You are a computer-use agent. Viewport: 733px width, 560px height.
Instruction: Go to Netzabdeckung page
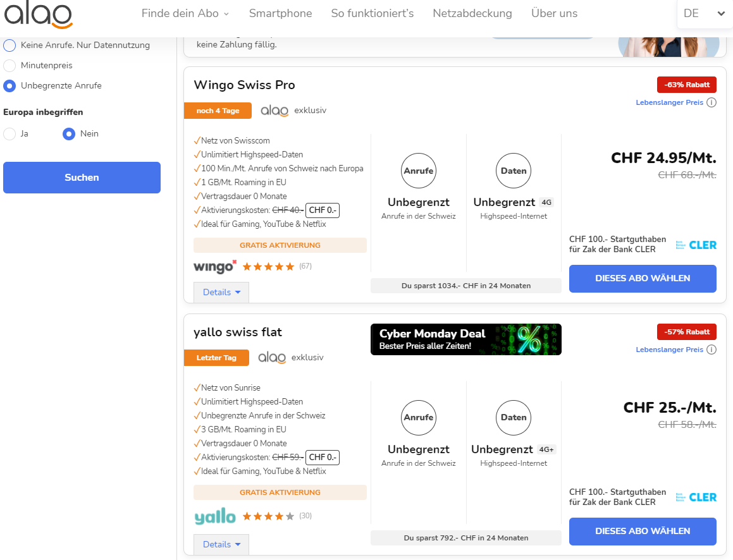pyautogui.click(x=472, y=13)
